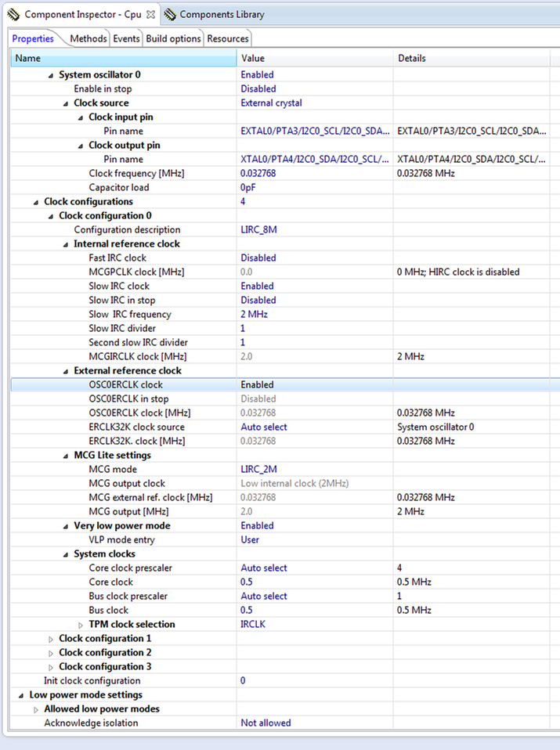Switch to the Events tab
The height and width of the screenshot is (750, 560).
[126, 38]
